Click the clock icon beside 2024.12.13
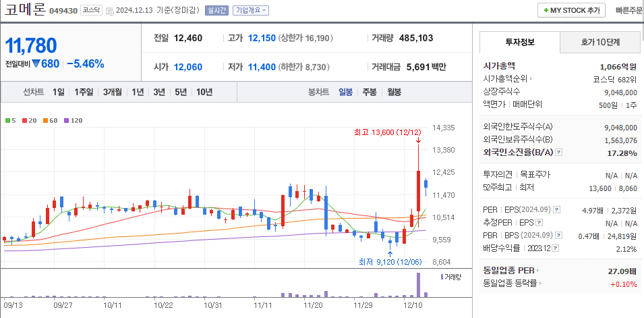The image size is (644, 318). point(110,11)
